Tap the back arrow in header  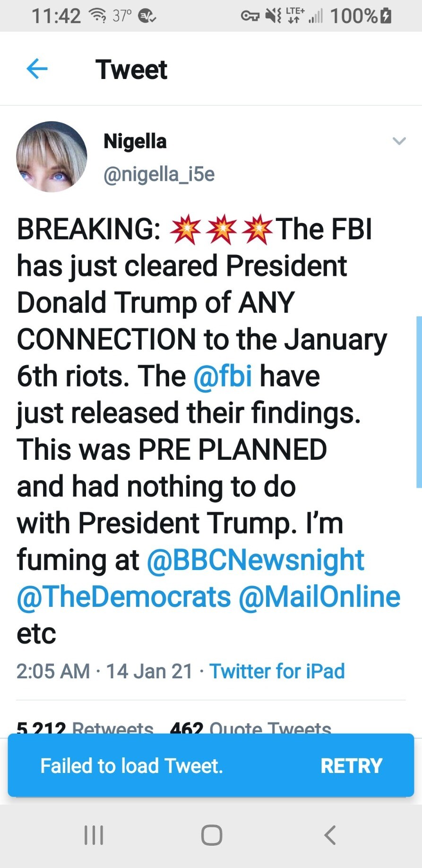[x=37, y=69]
